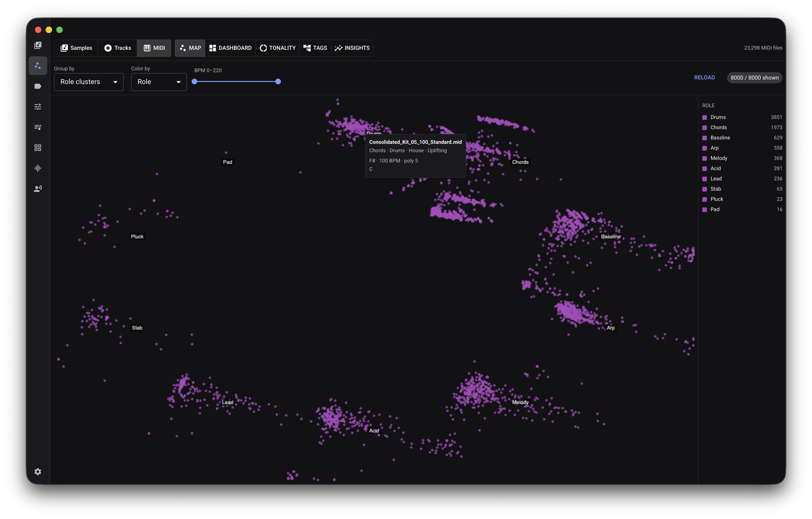This screenshot has width=812, height=519.
Task: Toggle the Arp role in the legend
Action: pos(742,148)
